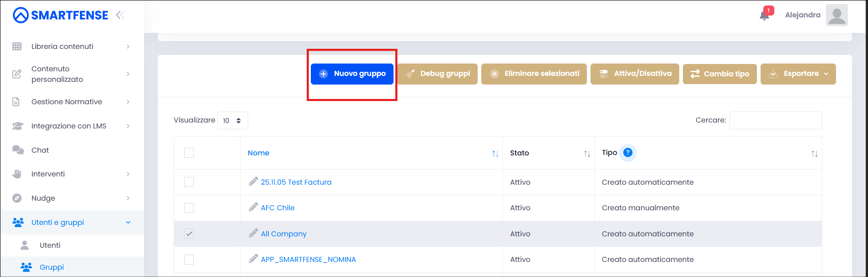The width and height of the screenshot is (868, 277).
Task: Click the Interventi hand icon
Action: coord(17,174)
